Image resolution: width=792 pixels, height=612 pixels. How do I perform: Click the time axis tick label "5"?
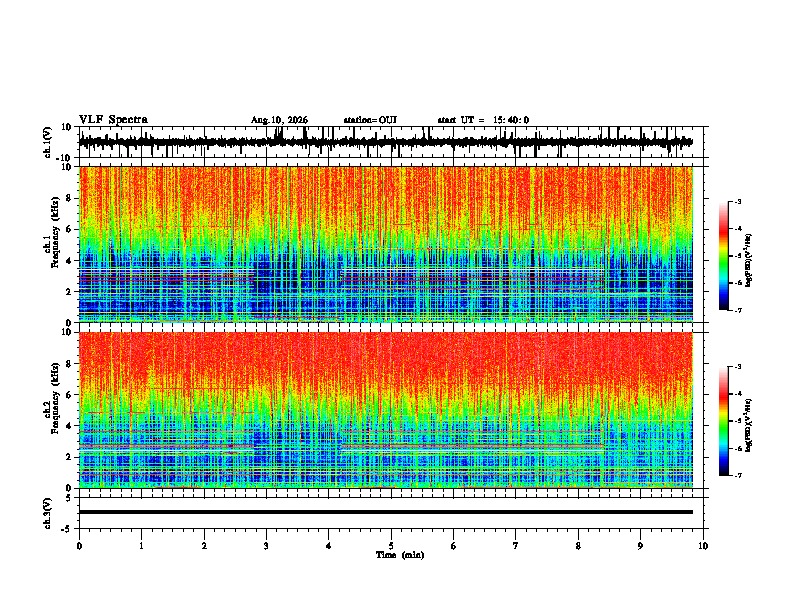point(391,546)
